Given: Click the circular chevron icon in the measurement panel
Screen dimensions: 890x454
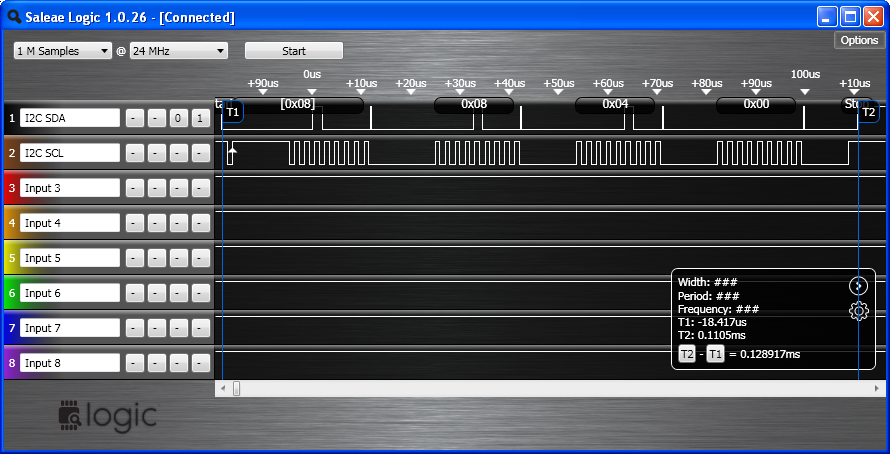Looking at the screenshot, I should 858,286.
